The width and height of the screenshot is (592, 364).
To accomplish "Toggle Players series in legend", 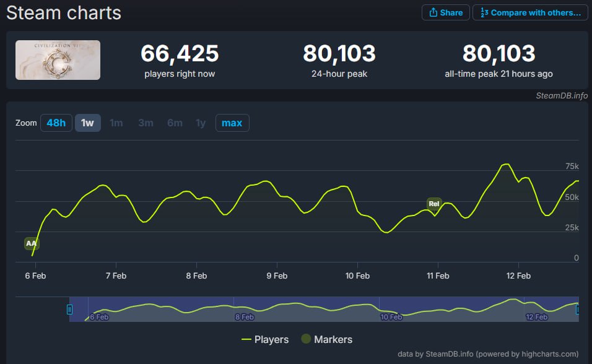I will [x=265, y=339].
